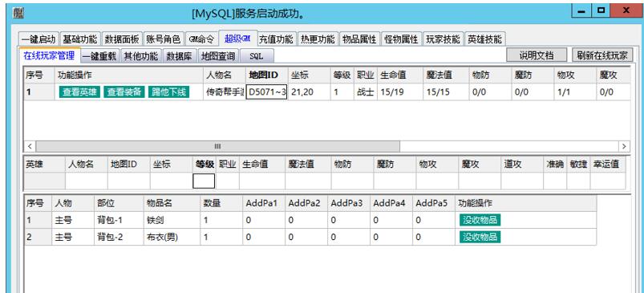The width and height of the screenshot is (644, 293).
Task: Click the 刷新在线玩家 button
Action: click(x=602, y=55)
